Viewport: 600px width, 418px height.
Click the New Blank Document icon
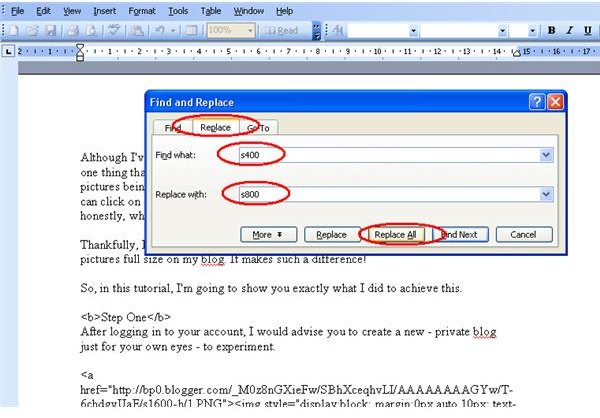tap(13, 30)
